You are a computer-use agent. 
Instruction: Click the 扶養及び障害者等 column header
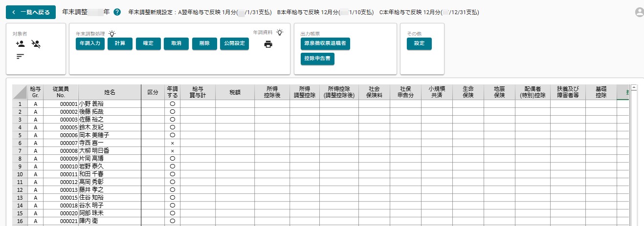click(x=568, y=92)
